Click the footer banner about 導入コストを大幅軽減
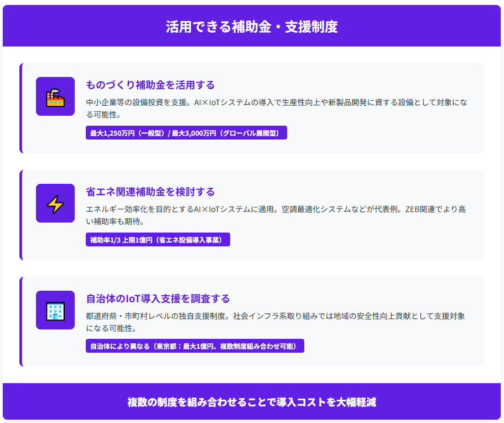Screen dimensions: 504x423 tap(252, 402)
